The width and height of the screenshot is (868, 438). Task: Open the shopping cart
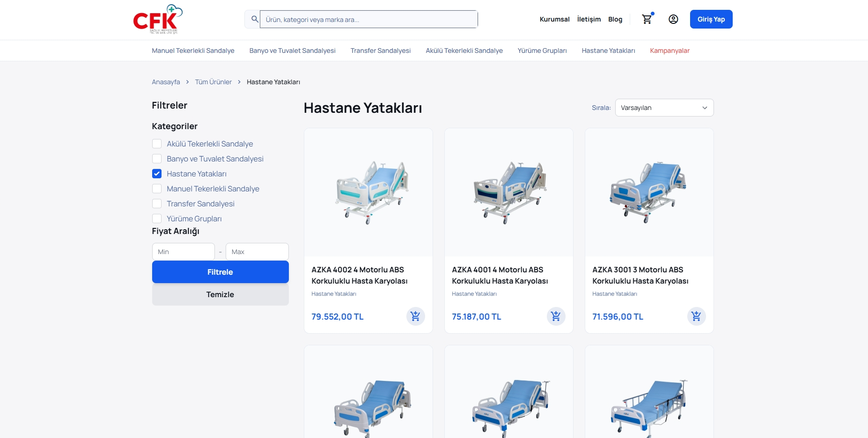pos(647,19)
